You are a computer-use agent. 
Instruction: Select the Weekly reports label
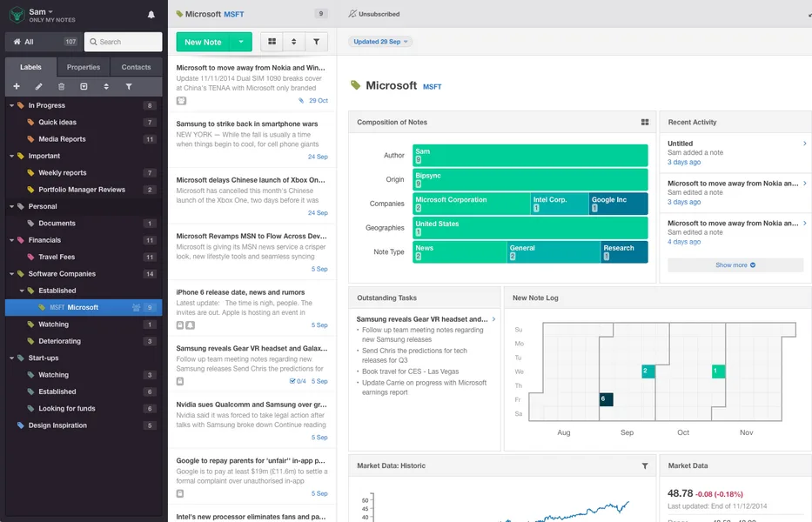pos(84,173)
